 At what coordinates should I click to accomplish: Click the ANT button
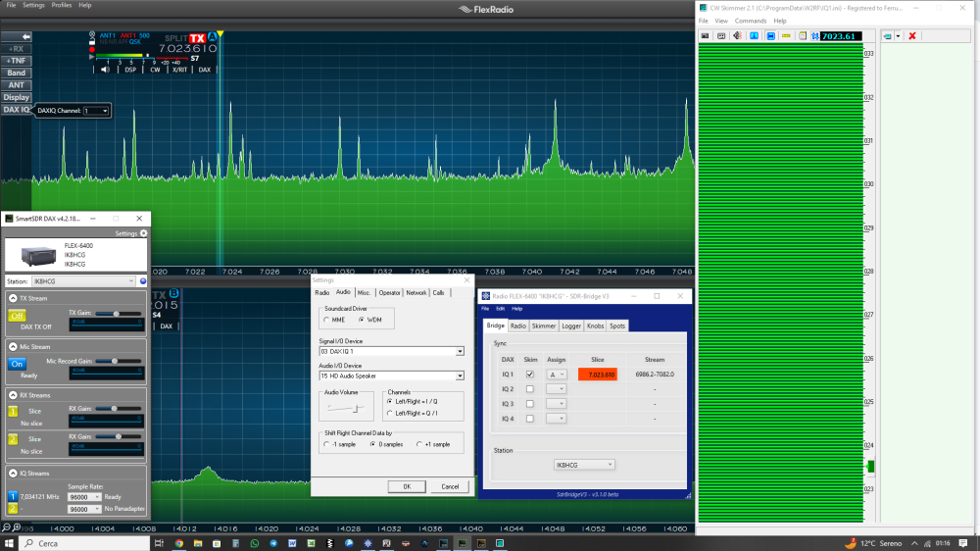point(17,85)
